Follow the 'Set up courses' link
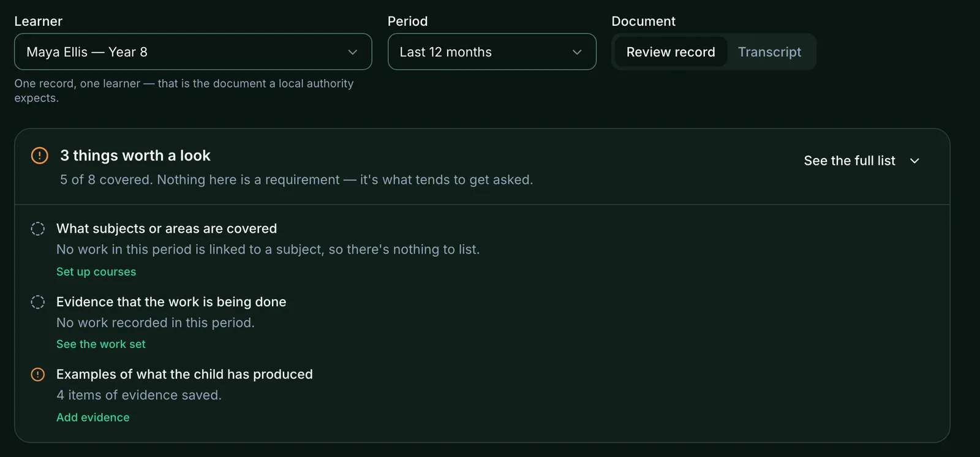980x457 pixels. [96, 271]
